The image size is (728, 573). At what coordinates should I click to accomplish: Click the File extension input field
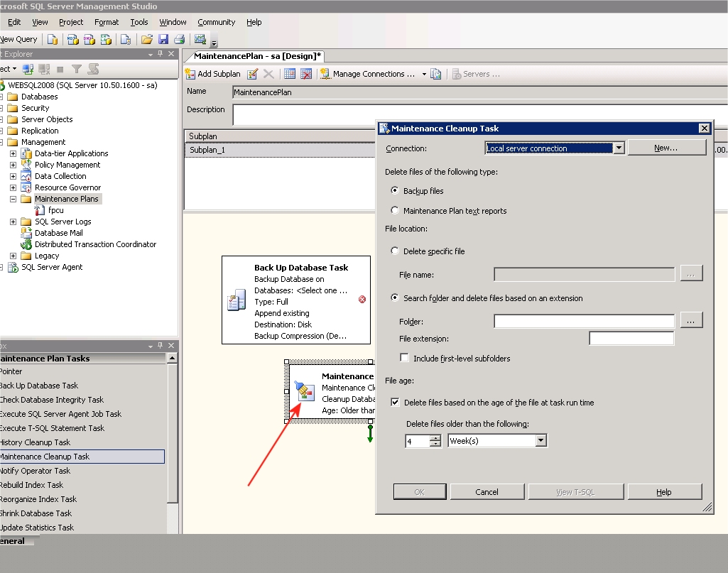[631, 338]
